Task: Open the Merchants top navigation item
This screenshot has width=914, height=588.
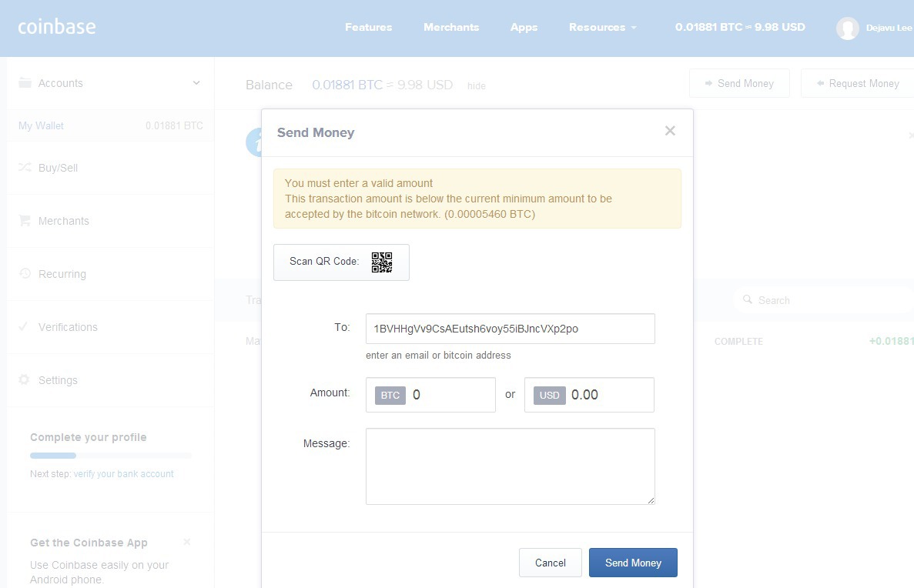Action: click(x=451, y=28)
